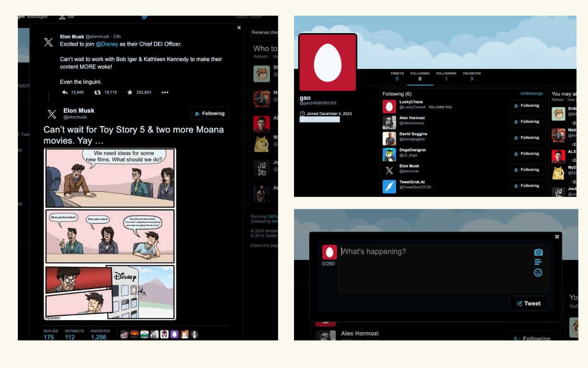
Task: Click the Refresh link under You may also like
Action: 558,100
